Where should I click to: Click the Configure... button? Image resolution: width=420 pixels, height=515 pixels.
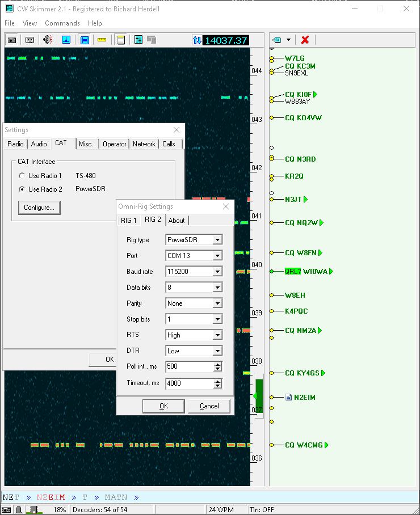point(39,208)
